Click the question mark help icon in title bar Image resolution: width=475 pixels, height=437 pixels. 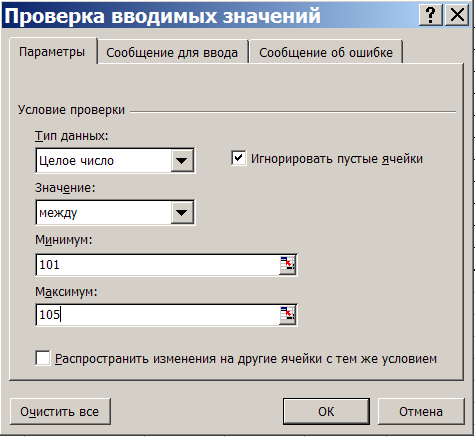click(431, 15)
